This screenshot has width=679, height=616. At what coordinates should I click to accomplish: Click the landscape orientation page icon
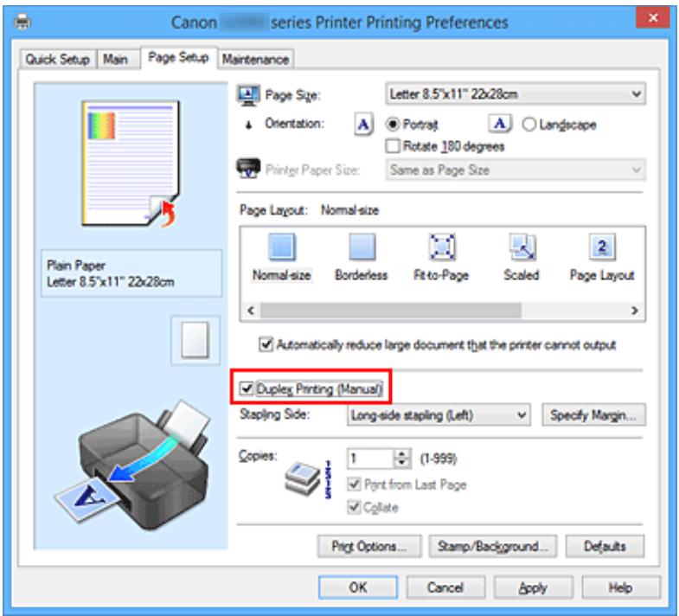tap(503, 125)
